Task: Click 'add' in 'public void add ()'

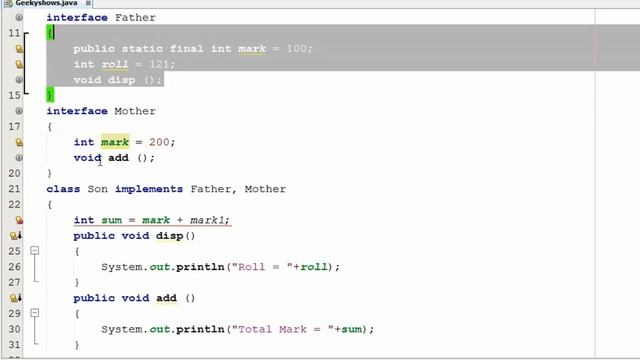Action: [166, 298]
